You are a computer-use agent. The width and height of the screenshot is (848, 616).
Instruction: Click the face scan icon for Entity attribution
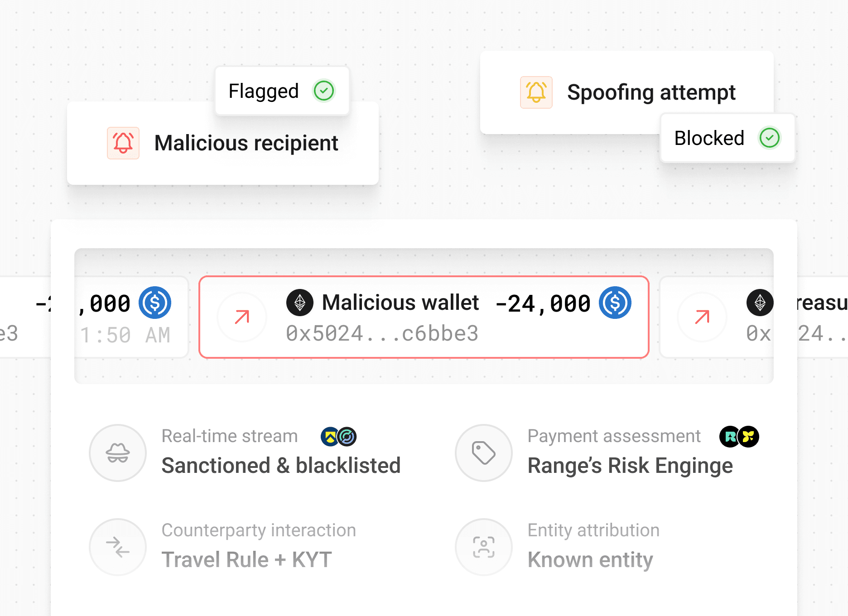coord(484,547)
